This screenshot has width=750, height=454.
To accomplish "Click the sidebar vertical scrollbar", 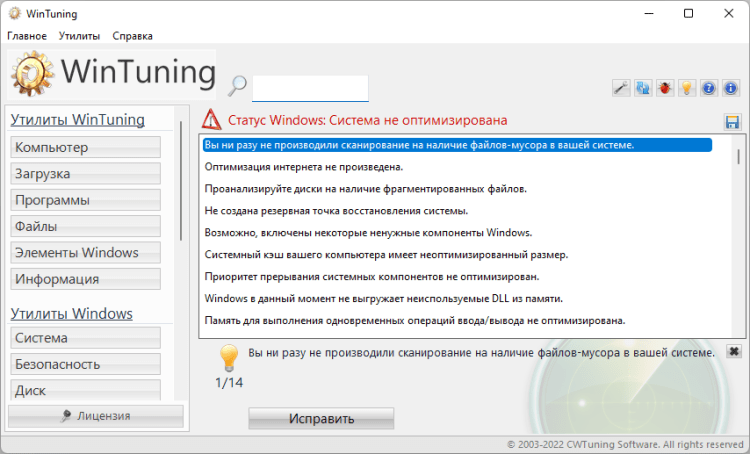I will click(181, 181).
